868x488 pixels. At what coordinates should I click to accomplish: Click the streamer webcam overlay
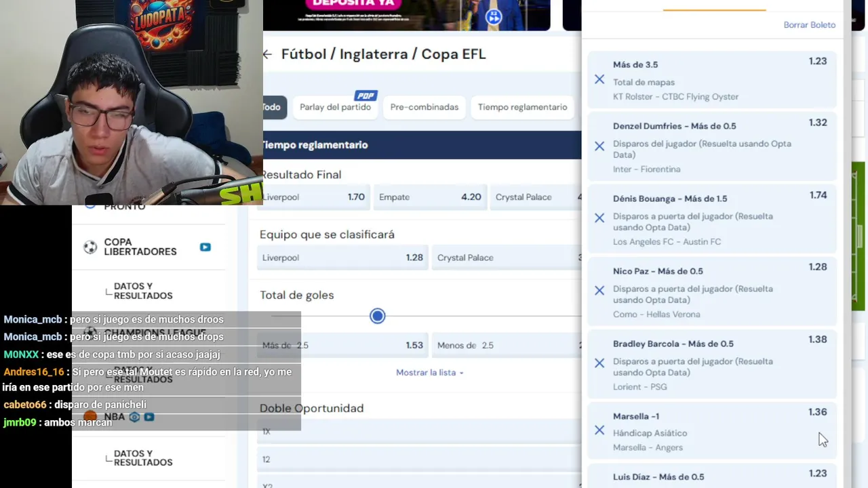pyautogui.click(x=132, y=102)
